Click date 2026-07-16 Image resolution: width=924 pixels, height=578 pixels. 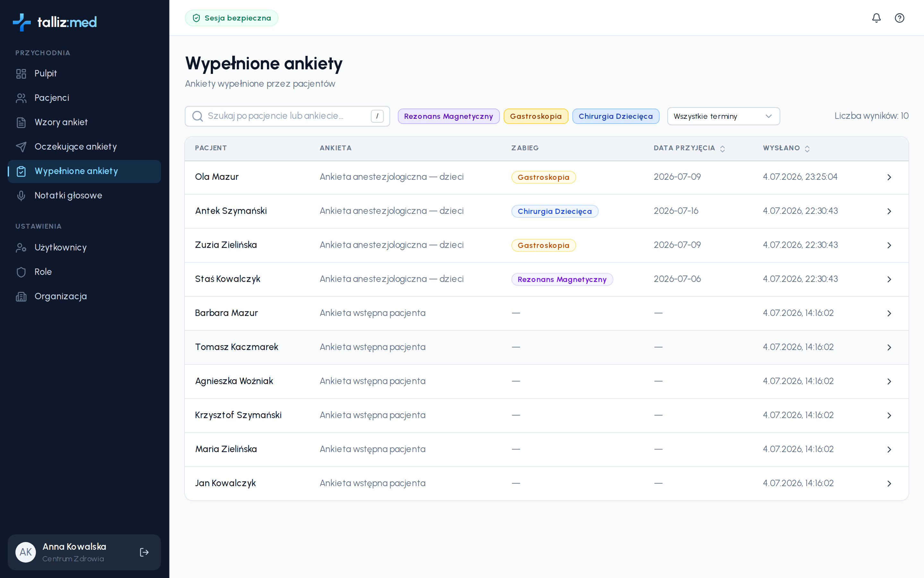pos(676,211)
